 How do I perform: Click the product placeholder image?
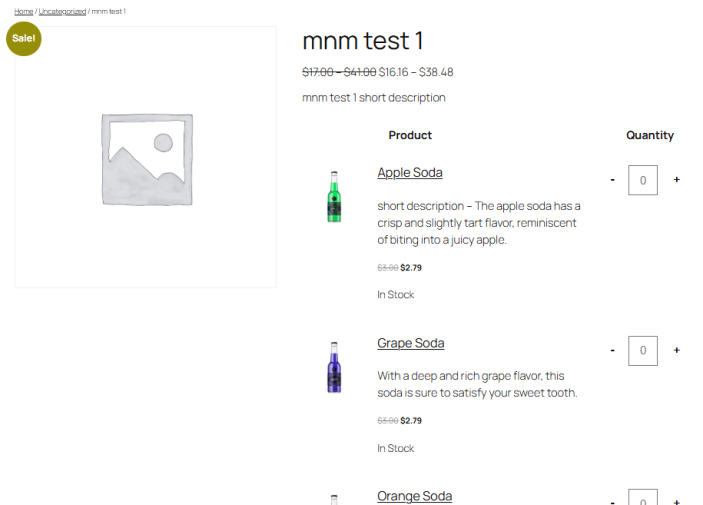[x=146, y=158]
